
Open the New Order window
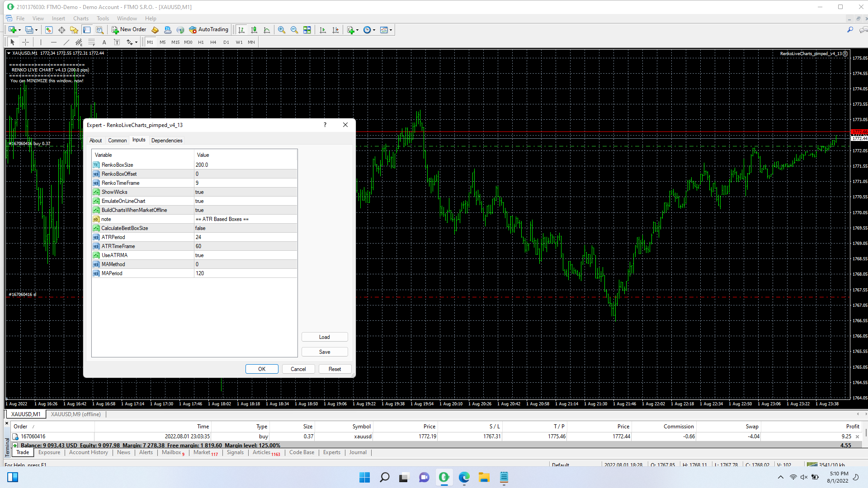coord(129,30)
